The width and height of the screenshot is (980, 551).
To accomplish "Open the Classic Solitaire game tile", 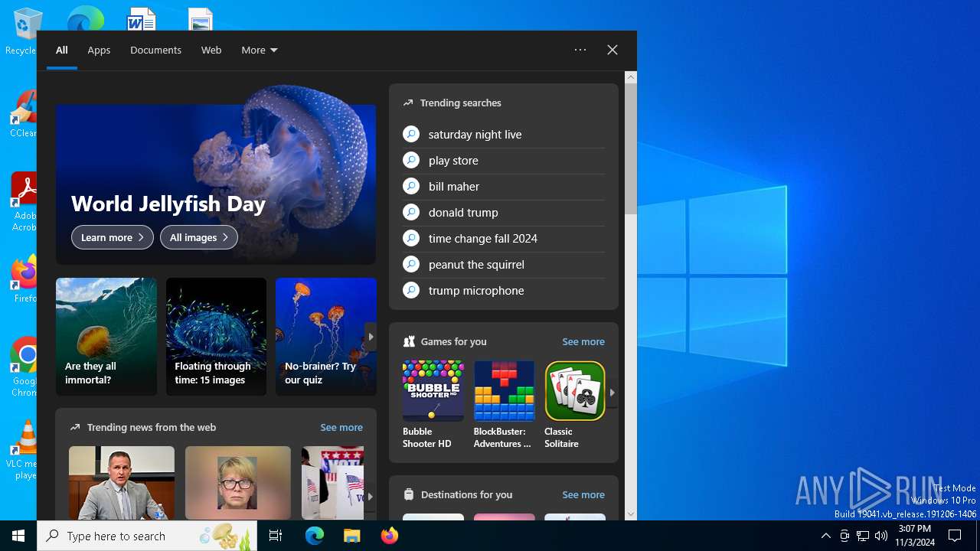I will pyautogui.click(x=574, y=405).
